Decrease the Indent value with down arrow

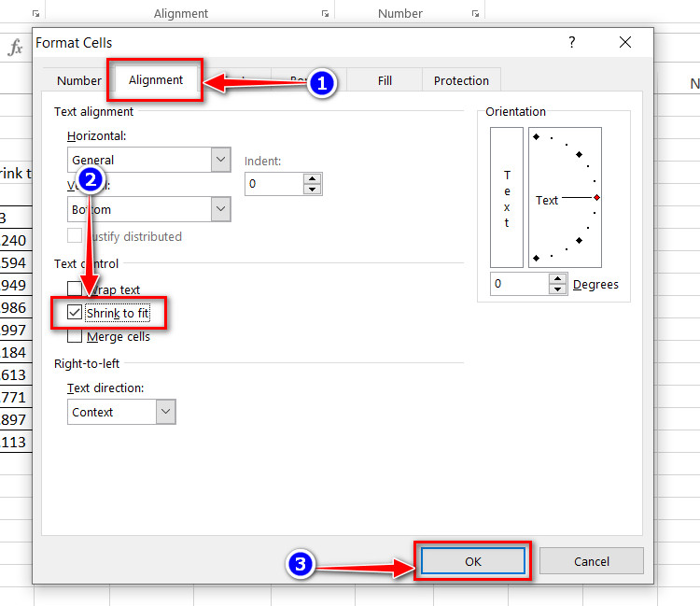point(312,190)
